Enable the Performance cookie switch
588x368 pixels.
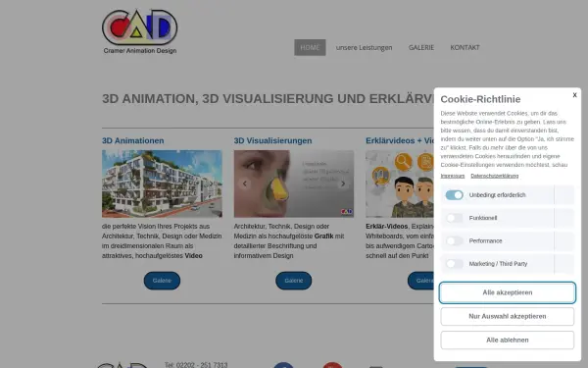coord(454,240)
